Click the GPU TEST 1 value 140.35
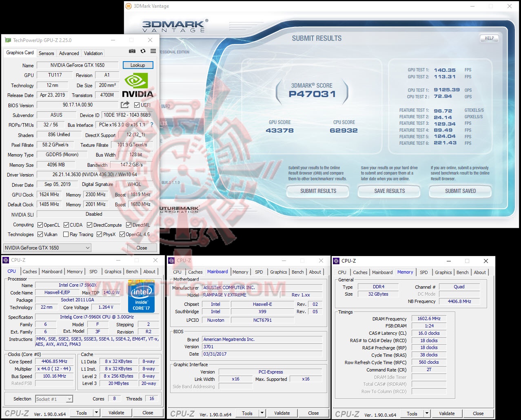 (x=445, y=70)
